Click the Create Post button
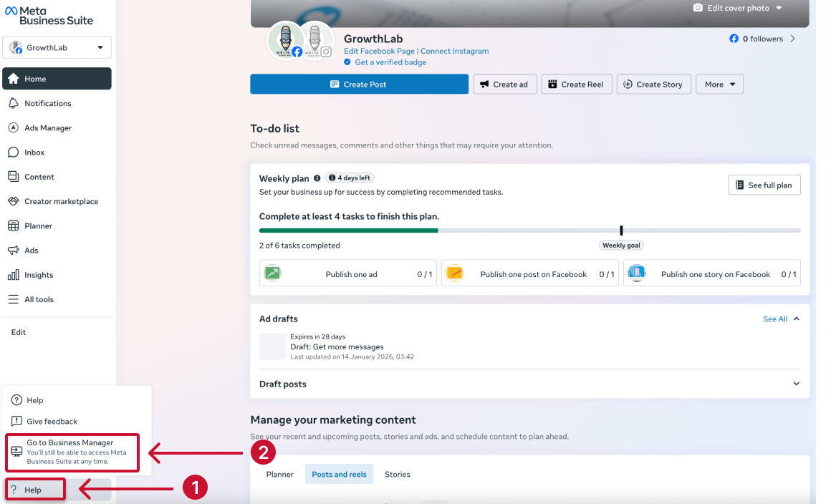Screen dimensions: 826x504 tap(359, 84)
